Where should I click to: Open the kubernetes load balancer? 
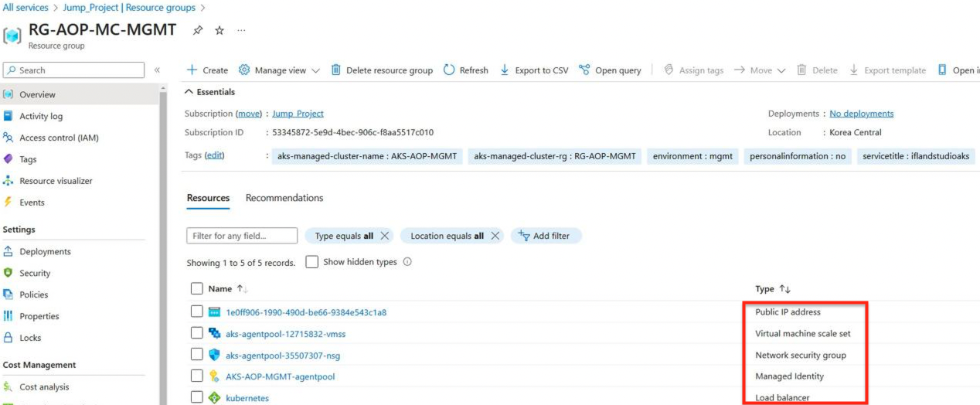click(x=247, y=399)
